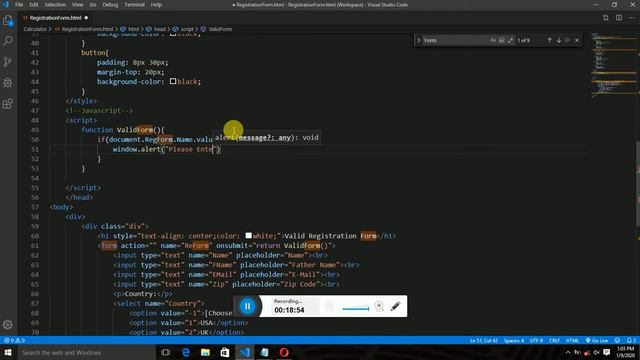Click 'Ln 51, Col 42' in status bar
Image resolution: width=640 pixels, height=360 pixels.
click(484, 340)
